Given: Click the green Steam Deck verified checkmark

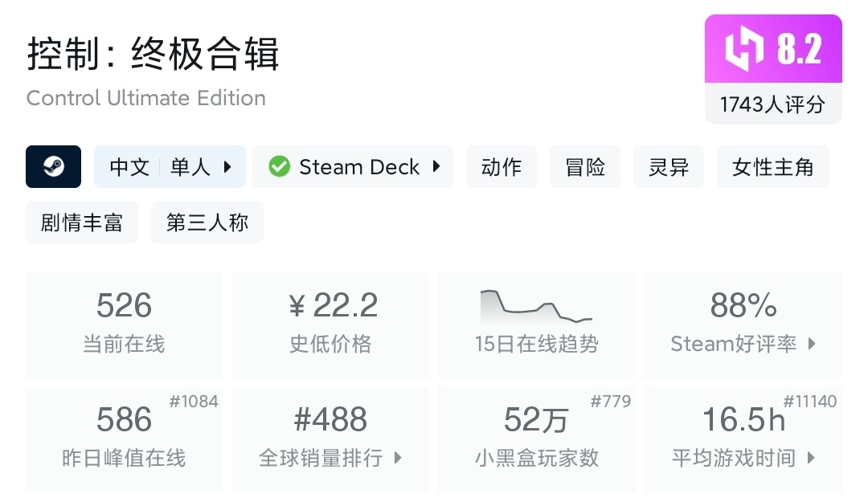Looking at the screenshot, I should (x=279, y=167).
